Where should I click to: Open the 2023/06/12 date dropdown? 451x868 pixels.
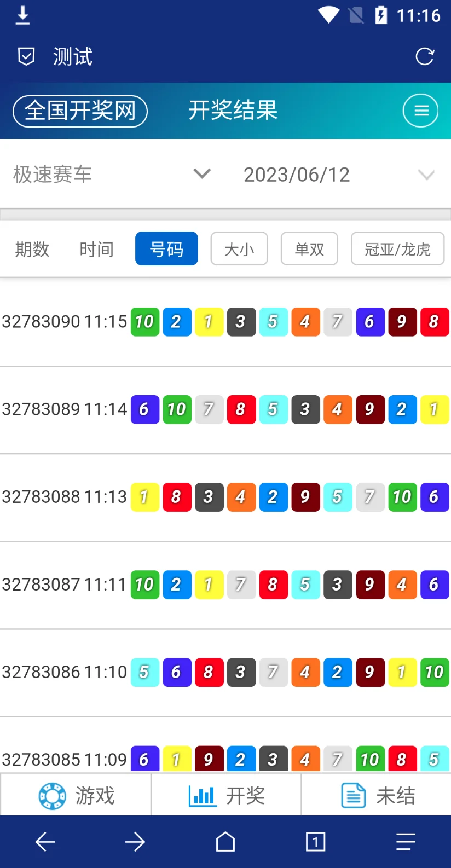click(297, 175)
